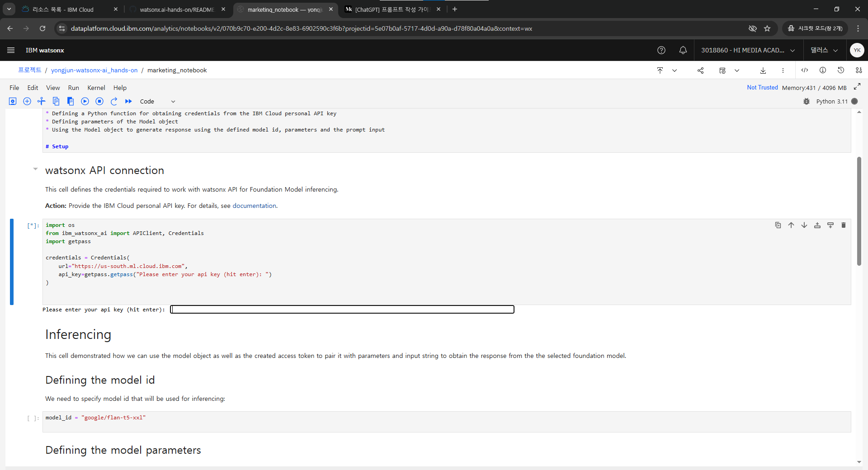Enable the debugger bug icon

click(807, 101)
